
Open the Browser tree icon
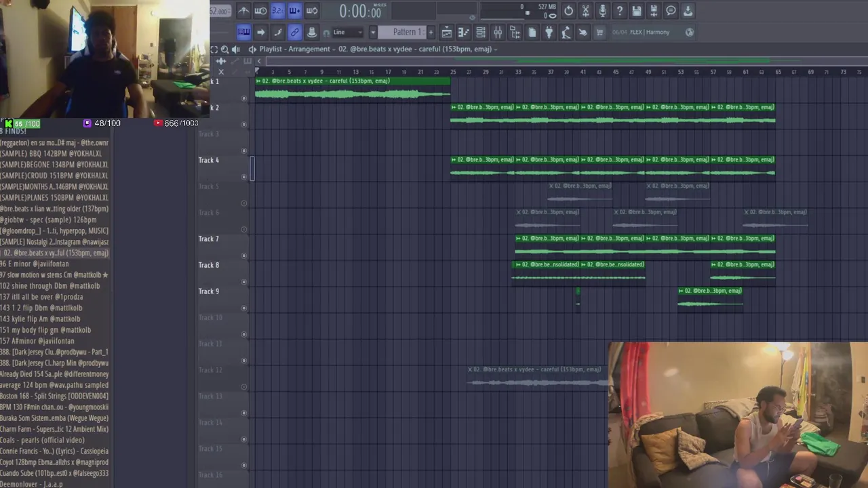(x=515, y=32)
